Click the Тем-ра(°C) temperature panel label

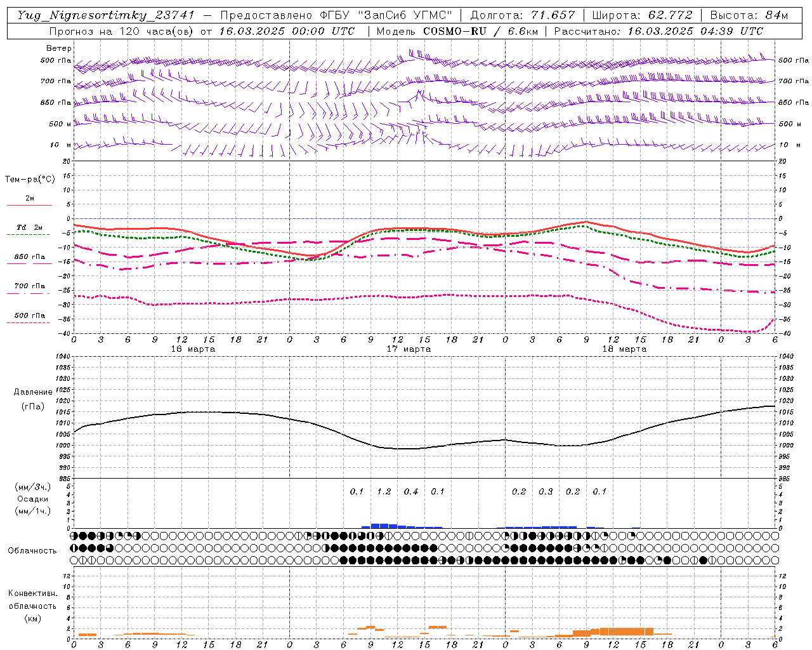click(x=30, y=180)
